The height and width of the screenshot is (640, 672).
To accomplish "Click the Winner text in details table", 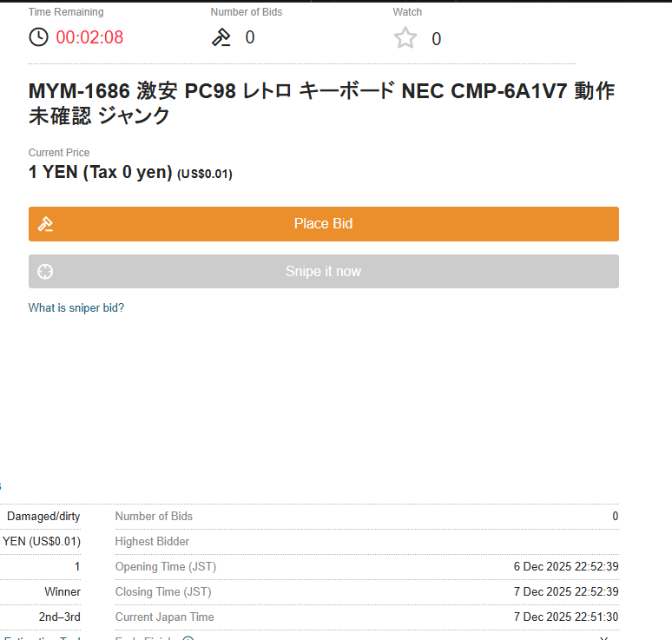I will (x=63, y=591).
